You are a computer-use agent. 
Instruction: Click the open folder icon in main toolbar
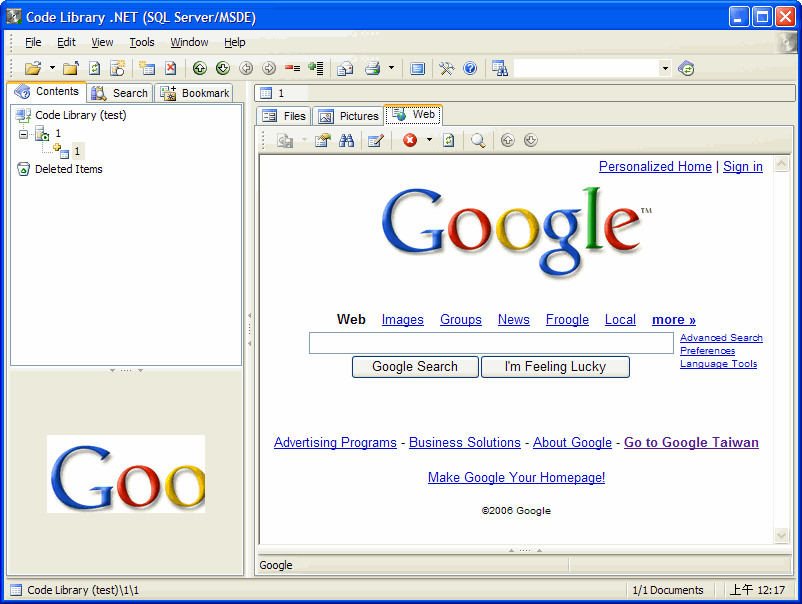point(33,68)
